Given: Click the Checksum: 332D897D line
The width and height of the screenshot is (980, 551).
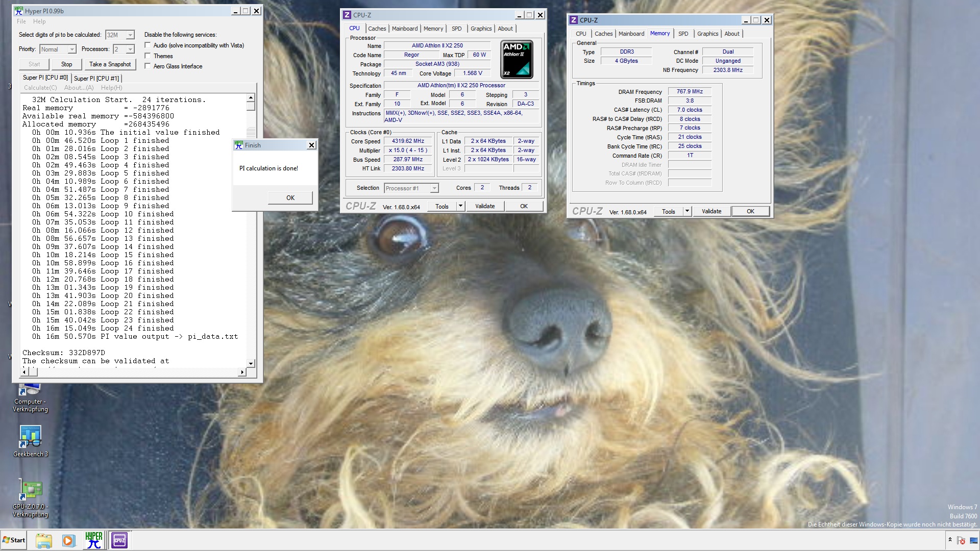Looking at the screenshot, I should click(64, 353).
